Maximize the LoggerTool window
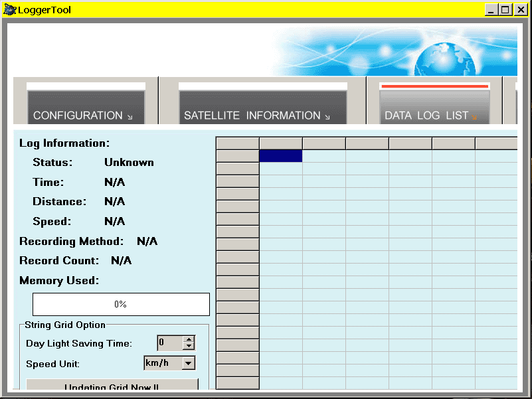Screen dimensions: 532x399 [505, 10]
